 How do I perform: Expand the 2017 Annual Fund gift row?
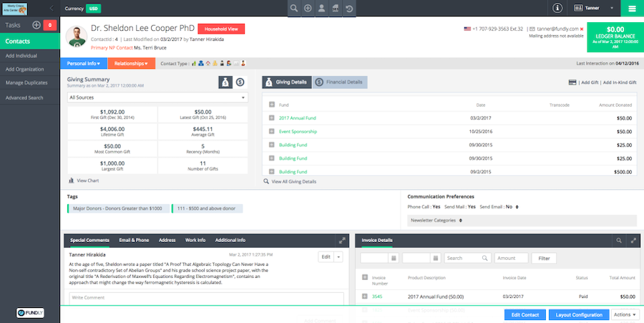(x=271, y=118)
